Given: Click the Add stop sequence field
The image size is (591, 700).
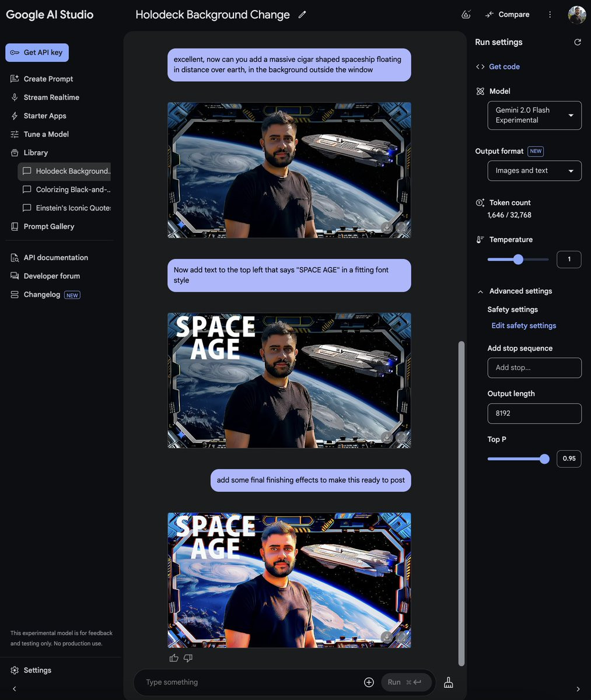Looking at the screenshot, I should [534, 367].
